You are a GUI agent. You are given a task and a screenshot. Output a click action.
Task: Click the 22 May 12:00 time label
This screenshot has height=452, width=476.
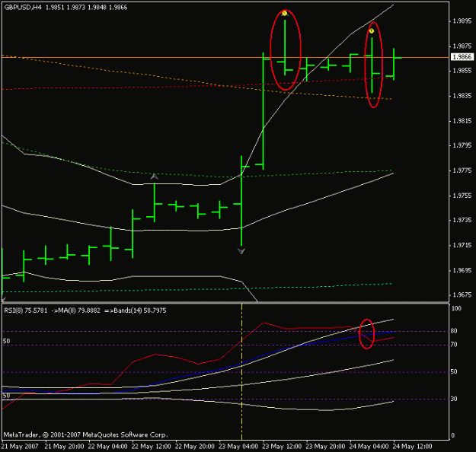(x=152, y=447)
